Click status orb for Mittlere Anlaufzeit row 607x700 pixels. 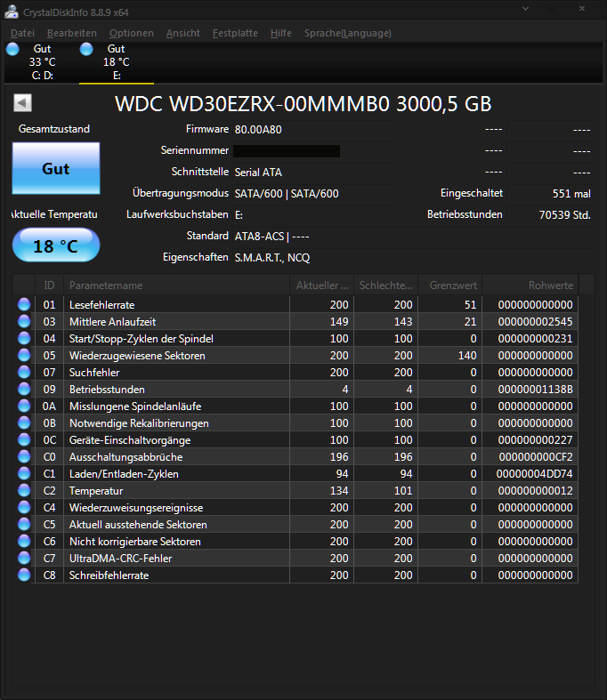(x=24, y=321)
